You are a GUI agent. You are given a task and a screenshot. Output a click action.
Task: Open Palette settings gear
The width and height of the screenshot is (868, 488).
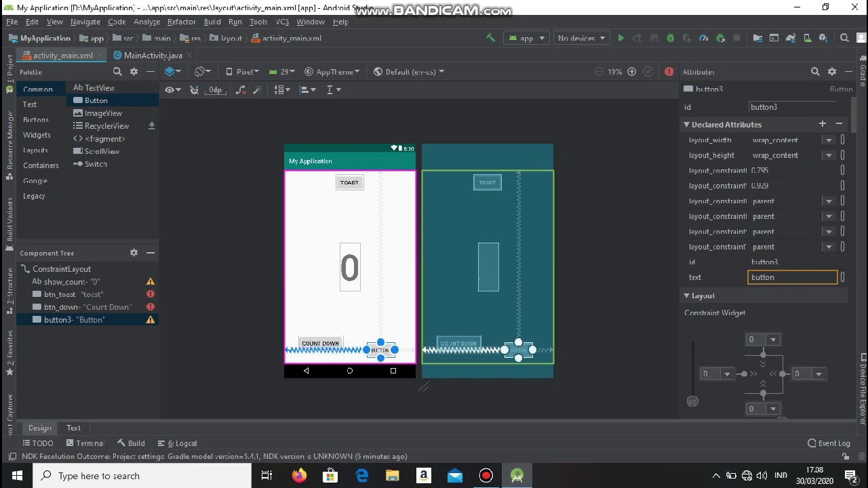pos(134,72)
